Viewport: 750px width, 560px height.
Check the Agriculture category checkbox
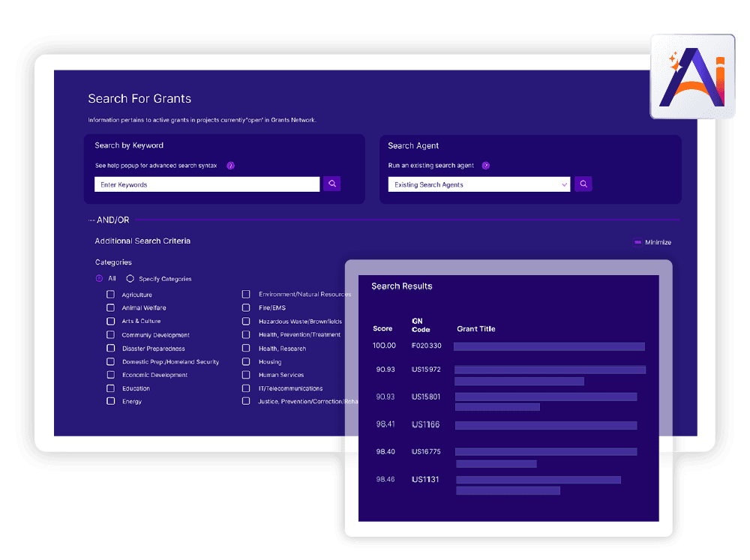coord(111,295)
